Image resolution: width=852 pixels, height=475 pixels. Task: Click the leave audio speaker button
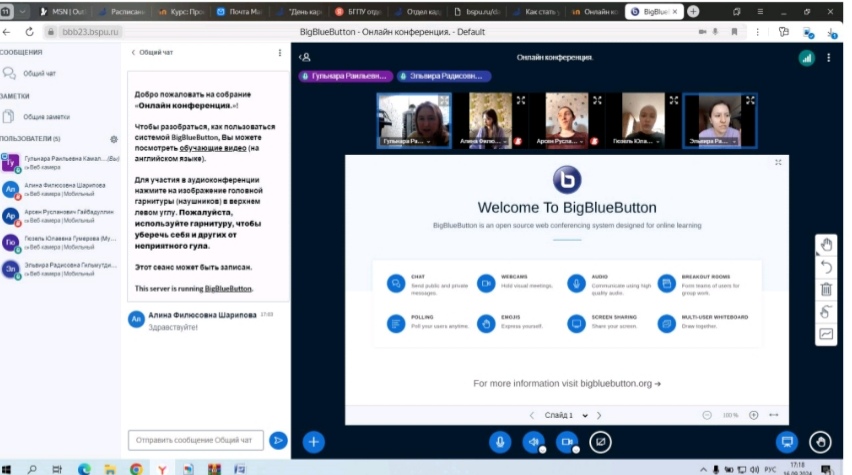tap(534, 441)
